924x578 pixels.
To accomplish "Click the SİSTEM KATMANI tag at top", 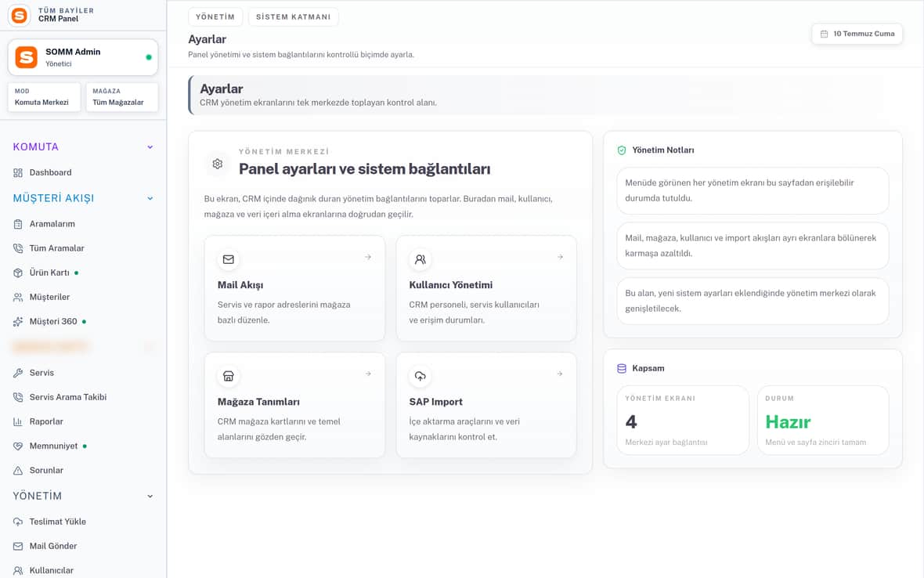I will 293,17.
